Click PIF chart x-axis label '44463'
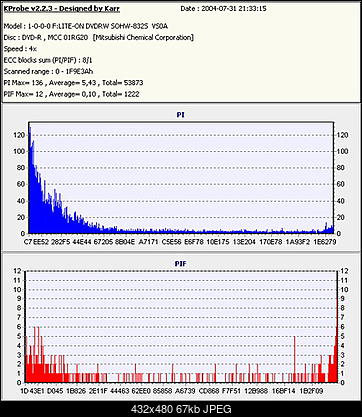362x417 pixels. point(120,391)
